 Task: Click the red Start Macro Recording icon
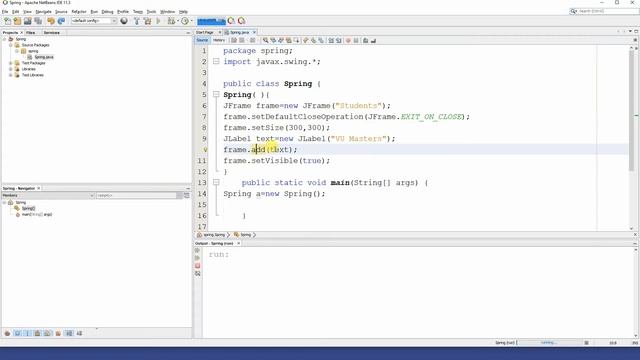348,40
